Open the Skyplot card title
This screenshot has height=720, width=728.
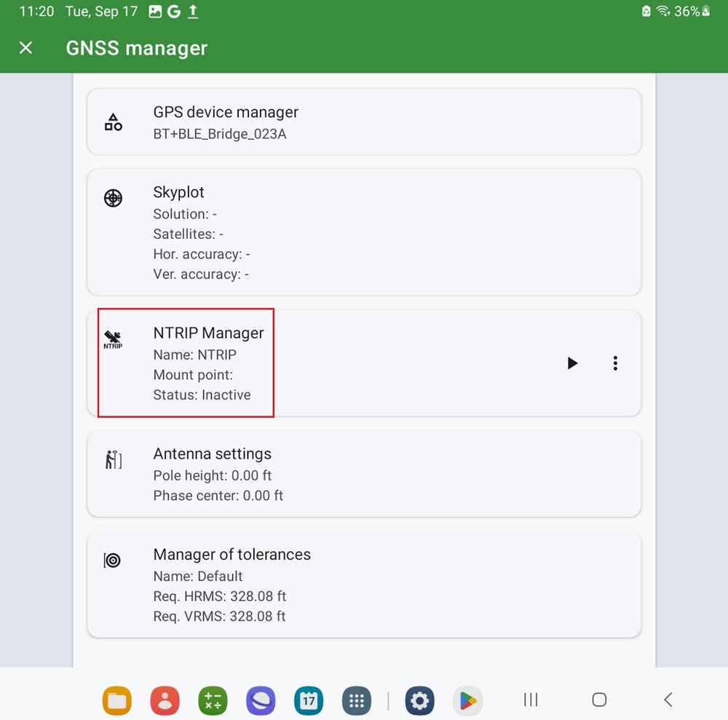tap(178, 192)
